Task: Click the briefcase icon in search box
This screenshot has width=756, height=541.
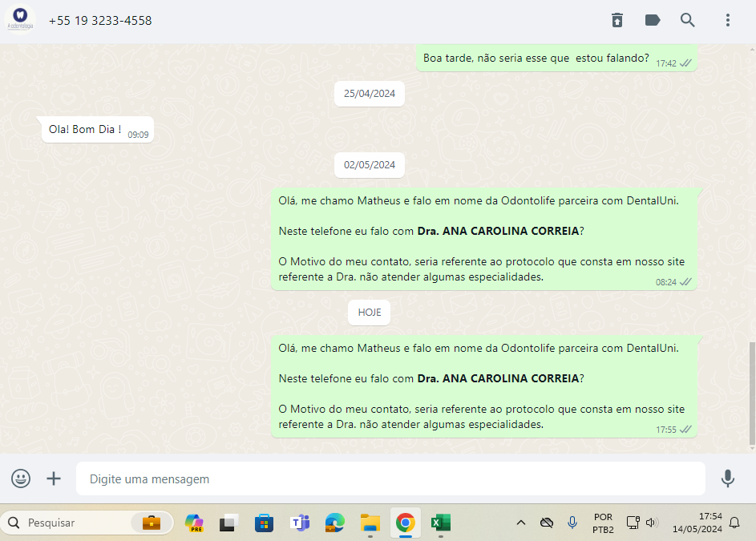Action: click(x=152, y=523)
